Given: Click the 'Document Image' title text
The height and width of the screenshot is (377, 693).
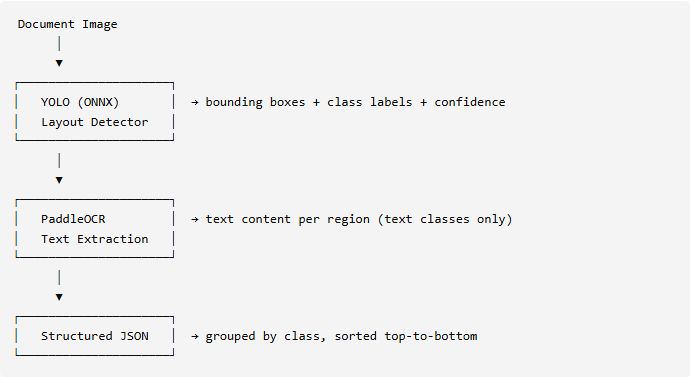Looking at the screenshot, I should tap(67, 24).
